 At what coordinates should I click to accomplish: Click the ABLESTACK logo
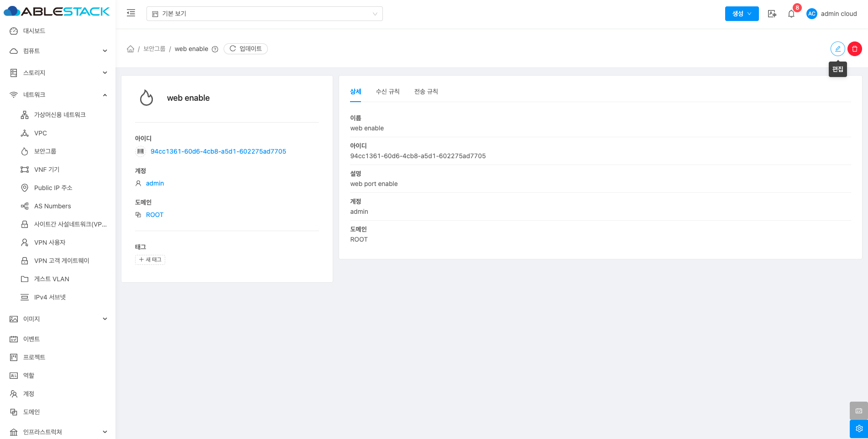57,11
